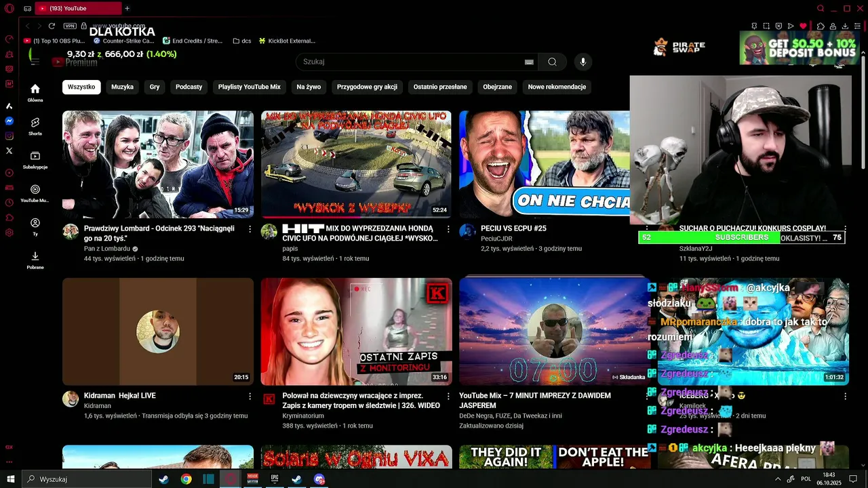Image resolution: width=868 pixels, height=488 pixels.
Task: Select the Muzyka filter chip
Action: point(123,87)
